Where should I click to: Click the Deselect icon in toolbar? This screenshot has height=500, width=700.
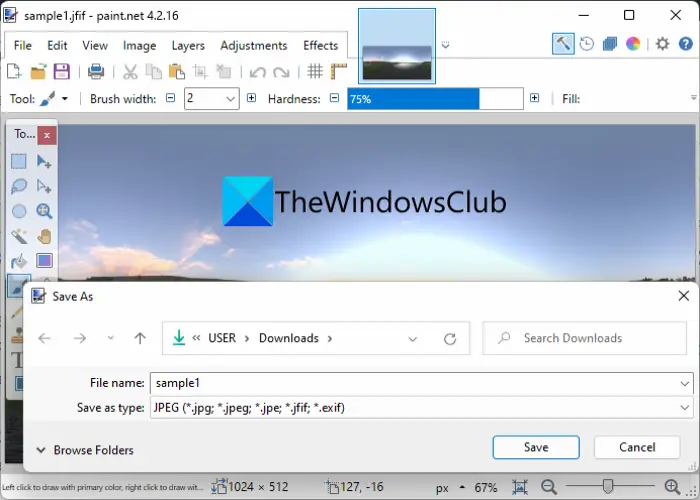224,71
